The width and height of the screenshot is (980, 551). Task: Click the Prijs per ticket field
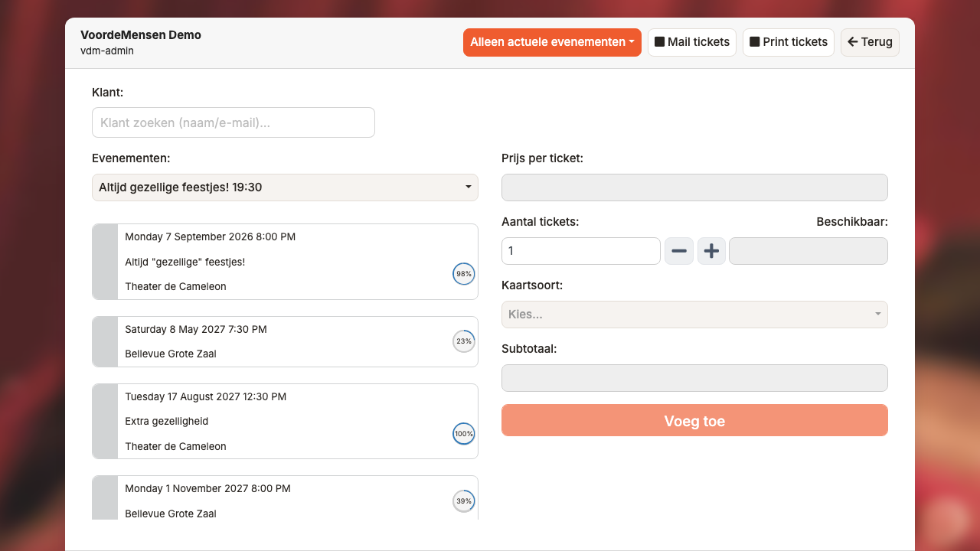coord(694,187)
